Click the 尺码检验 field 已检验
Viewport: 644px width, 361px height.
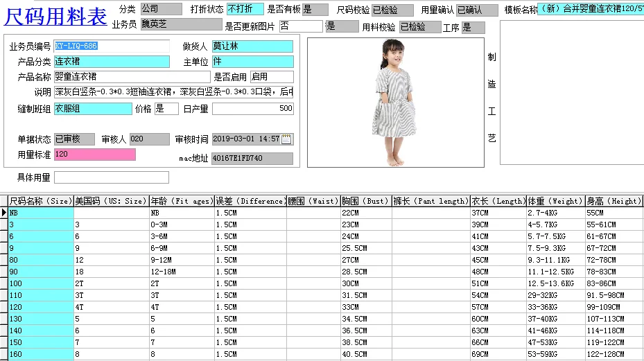[x=392, y=10]
